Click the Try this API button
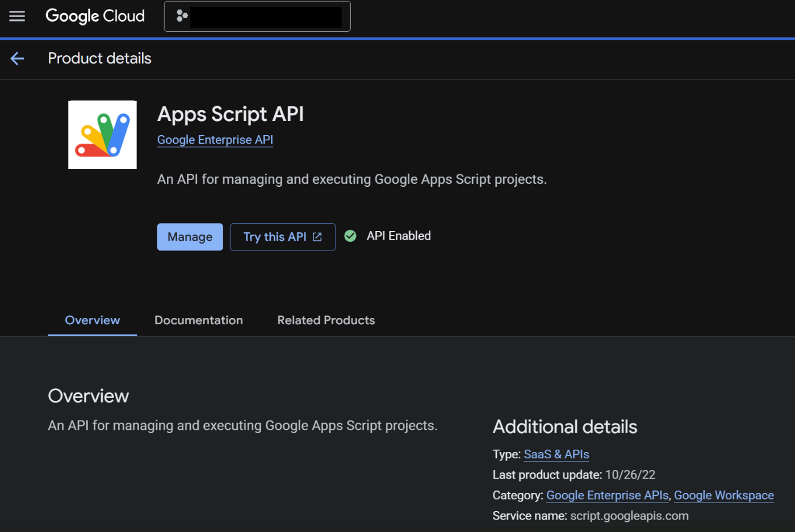The image size is (795, 532). click(x=283, y=237)
